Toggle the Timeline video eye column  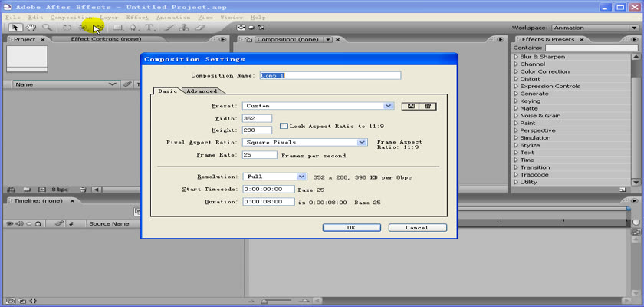coord(10,223)
